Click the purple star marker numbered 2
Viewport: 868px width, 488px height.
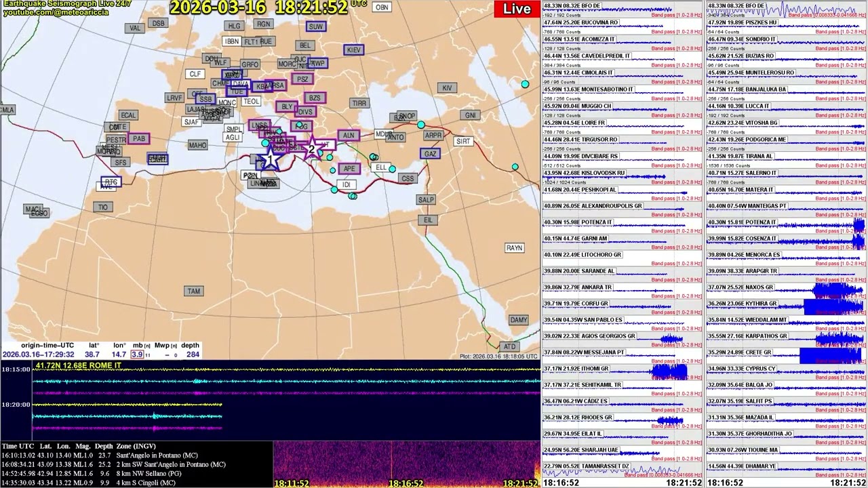pyautogui.click(x=311, y=148)
